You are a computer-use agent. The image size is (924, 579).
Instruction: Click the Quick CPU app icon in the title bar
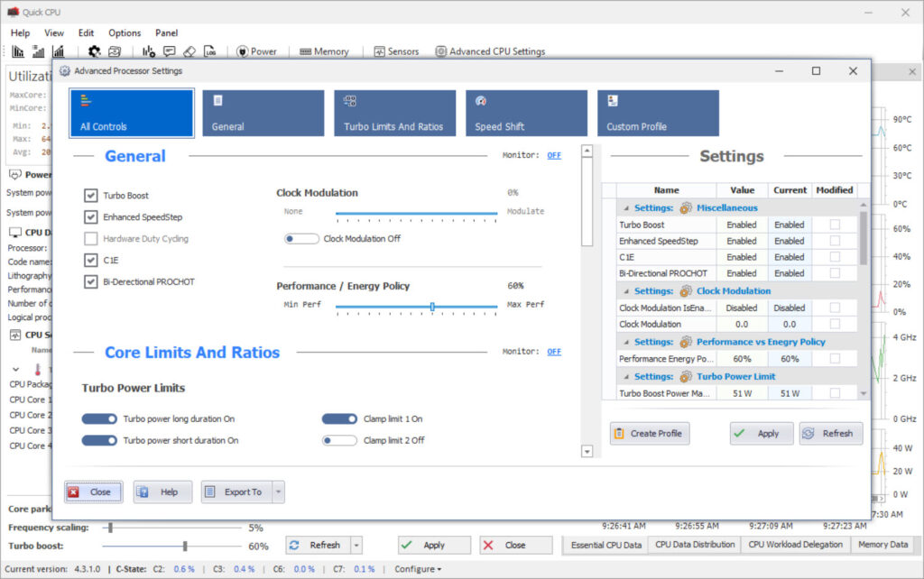pyautogui.click(x=13, y=12)
